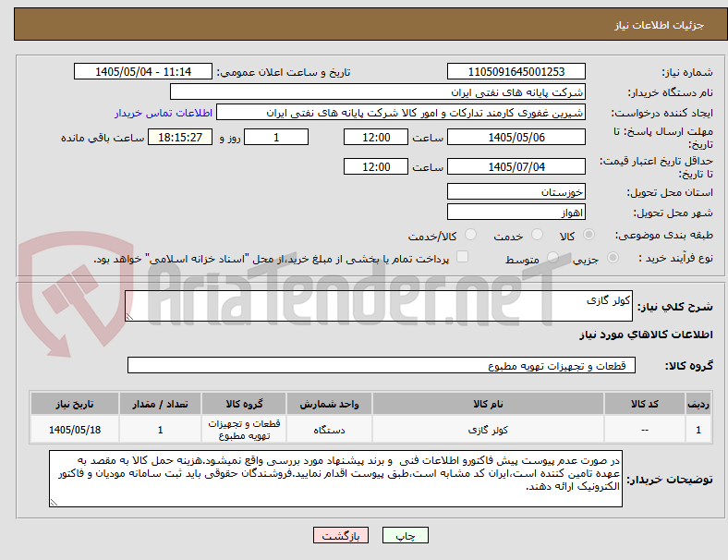Click the تاریخ نیاز column header
The height and width of the screenshot is (560, 728).
(x=75, y=404)
